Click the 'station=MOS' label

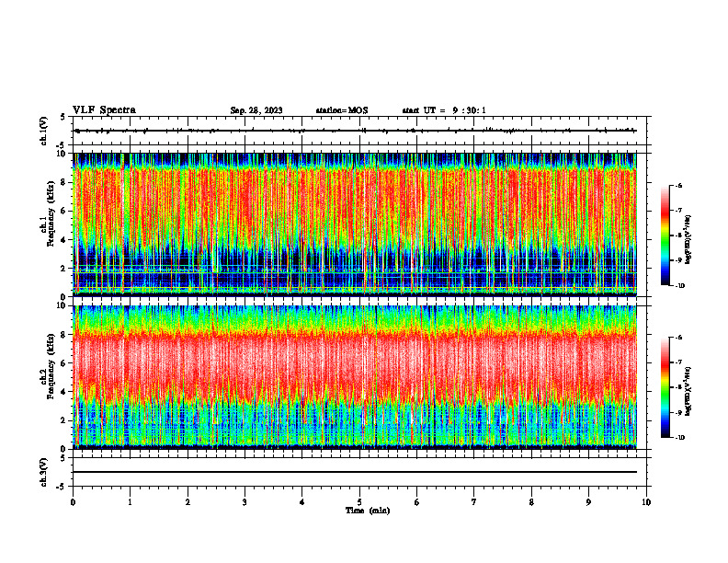[342, 110]
